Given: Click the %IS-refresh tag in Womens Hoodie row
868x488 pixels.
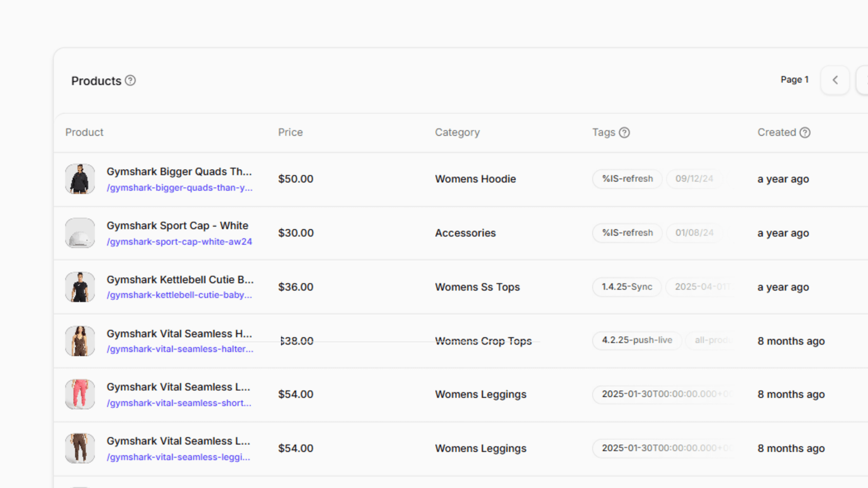Looking at the screenshot, I should tap(627, 179).
